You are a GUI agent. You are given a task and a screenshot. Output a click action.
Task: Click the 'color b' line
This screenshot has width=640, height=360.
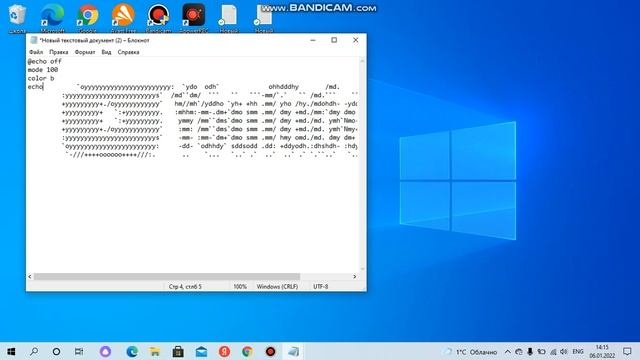point(41,78)
